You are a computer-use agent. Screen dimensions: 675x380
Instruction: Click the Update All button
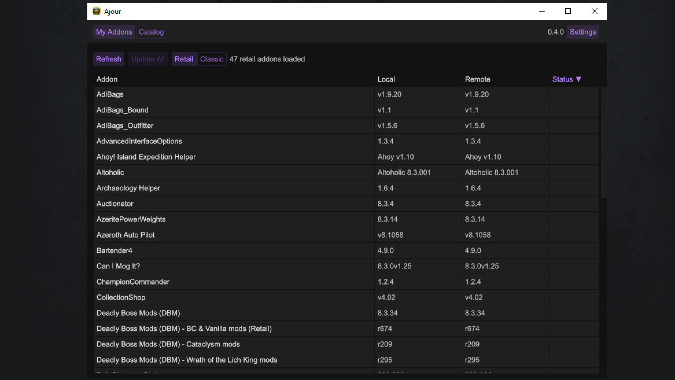click(x=147, y=59)
